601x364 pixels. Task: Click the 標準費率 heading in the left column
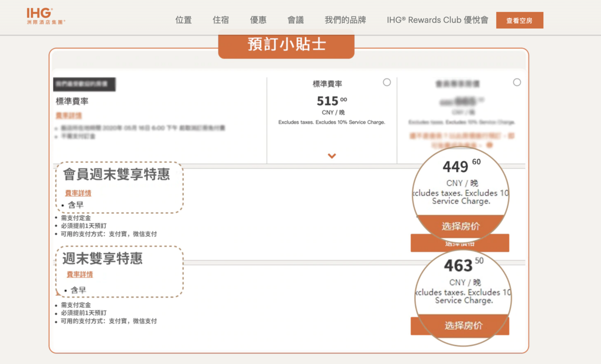pos(72,101)
